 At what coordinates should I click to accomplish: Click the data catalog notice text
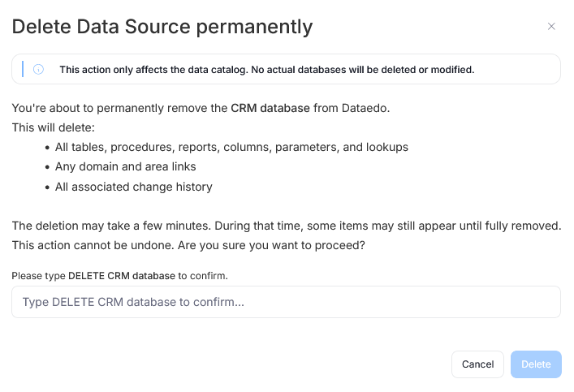267,70
